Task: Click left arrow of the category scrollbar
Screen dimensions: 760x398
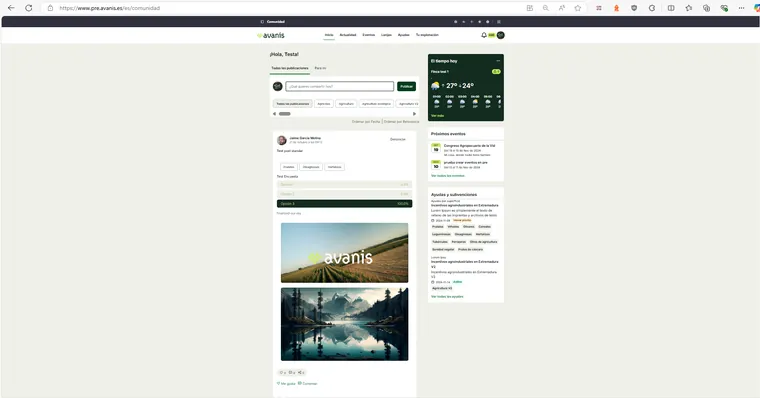Action: click(274, 114)
